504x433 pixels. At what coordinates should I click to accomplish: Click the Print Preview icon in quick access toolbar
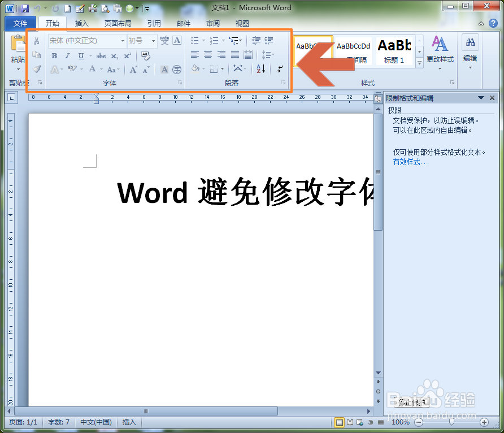point(105,8)
